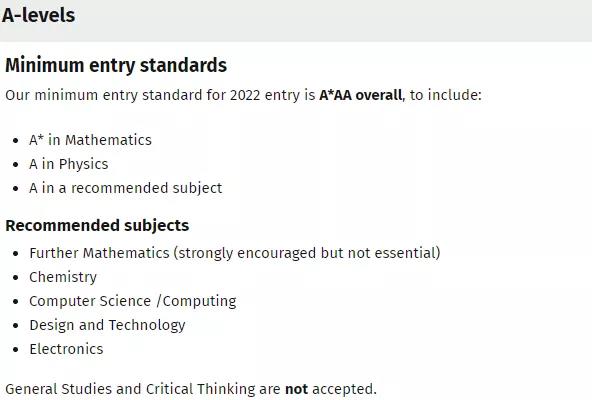This screenshot has width=592, height=400.
Task: Click the Further Mathematics list item
Action: [x=235, y=253]
